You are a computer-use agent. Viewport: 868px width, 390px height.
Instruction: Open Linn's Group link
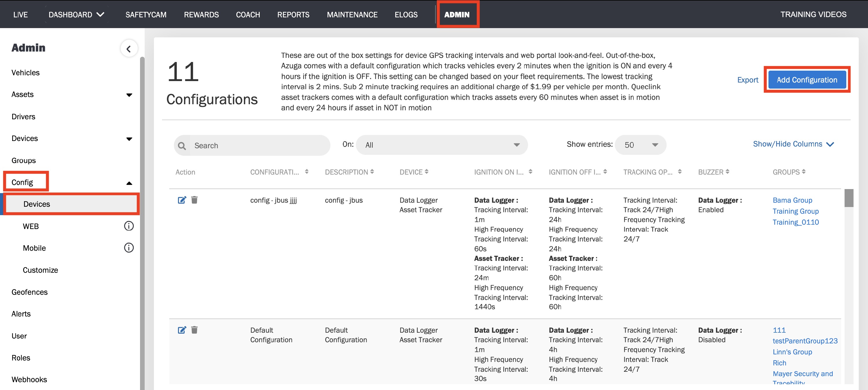coord(792,352)
